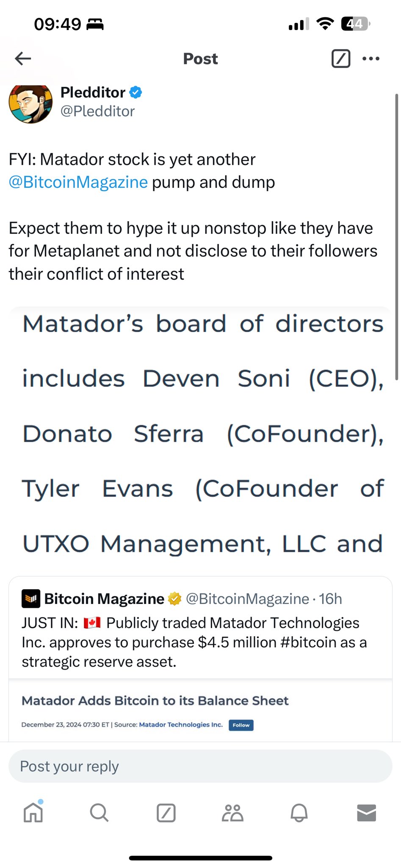Tap the Bitcoin Magazine logo avatar
The image size is (401, 868).
[31, 599]
